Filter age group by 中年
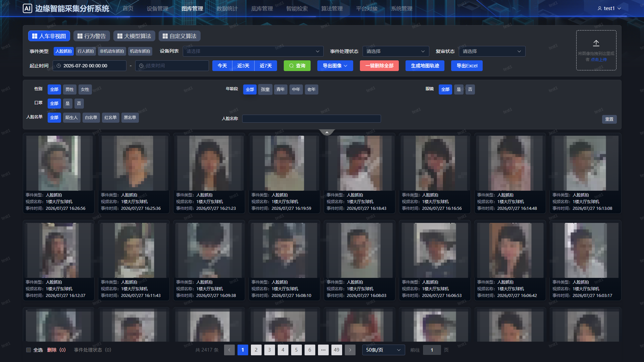The image size is (644, 362). [x=296, y=89]
